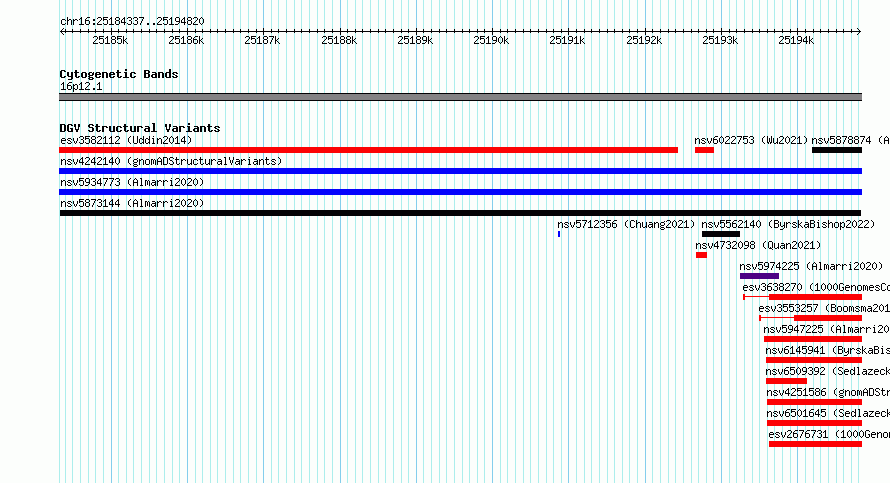
Task: Click the red nsv6145941 variant bar
Action: click(814, 360)
